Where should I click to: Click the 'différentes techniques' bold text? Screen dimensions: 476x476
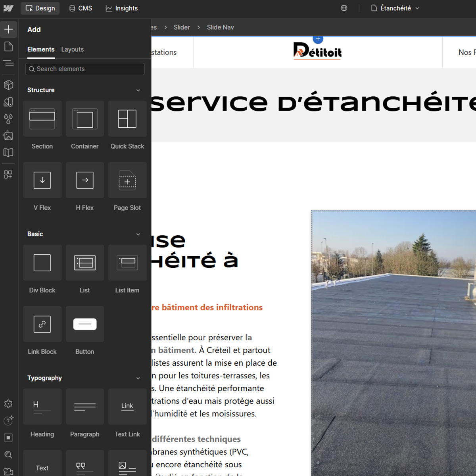coord(196,439)
